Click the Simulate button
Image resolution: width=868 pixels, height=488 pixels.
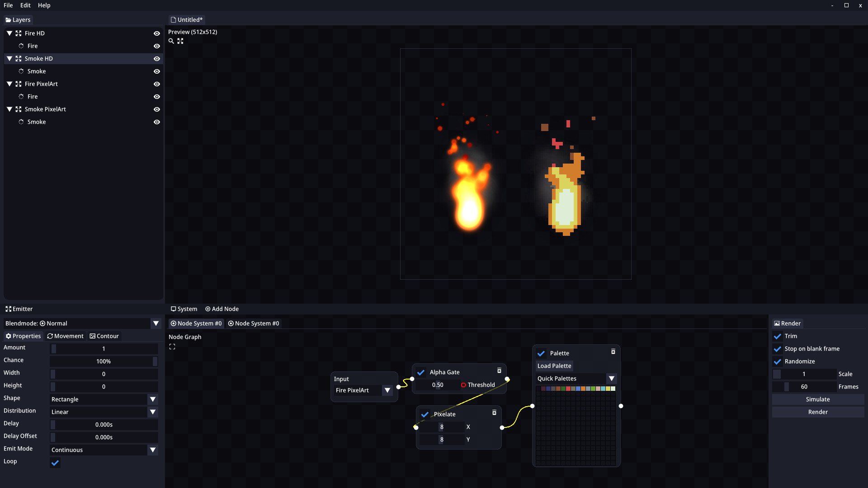(x=817, y=399)
